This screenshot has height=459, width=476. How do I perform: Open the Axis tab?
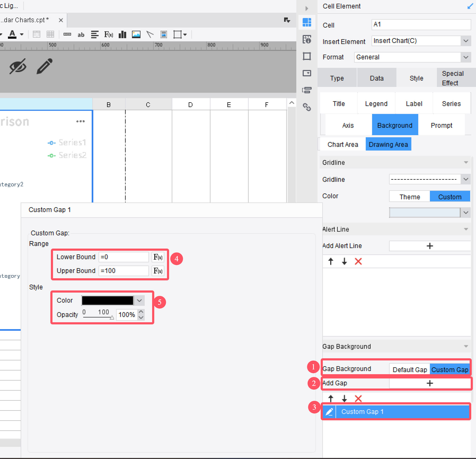pyautogui.click(x=348, y=125)
